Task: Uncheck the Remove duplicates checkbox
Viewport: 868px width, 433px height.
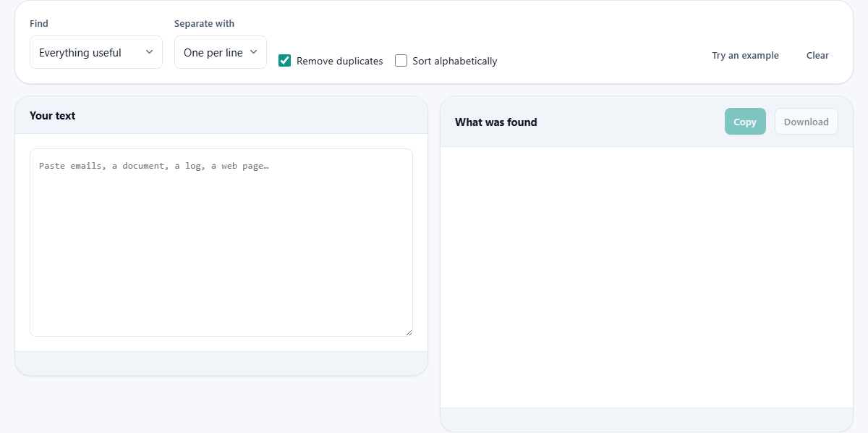Action: tap(285, 61)
